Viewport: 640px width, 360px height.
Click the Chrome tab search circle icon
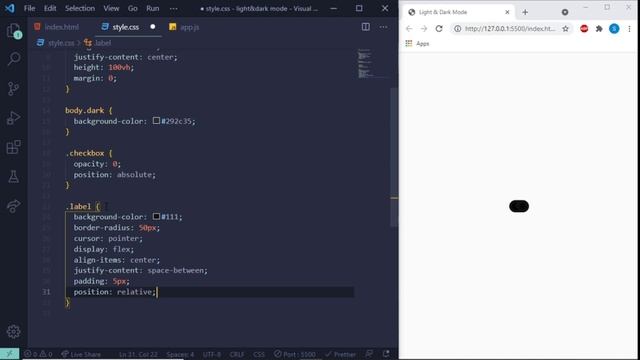[565, 12]
